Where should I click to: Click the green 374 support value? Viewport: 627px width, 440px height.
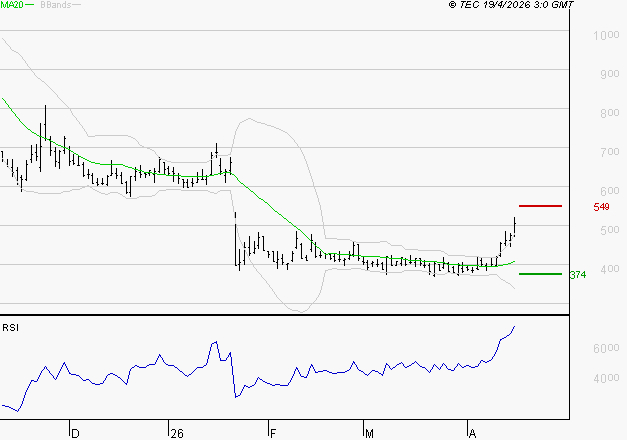tap(578, 275)
